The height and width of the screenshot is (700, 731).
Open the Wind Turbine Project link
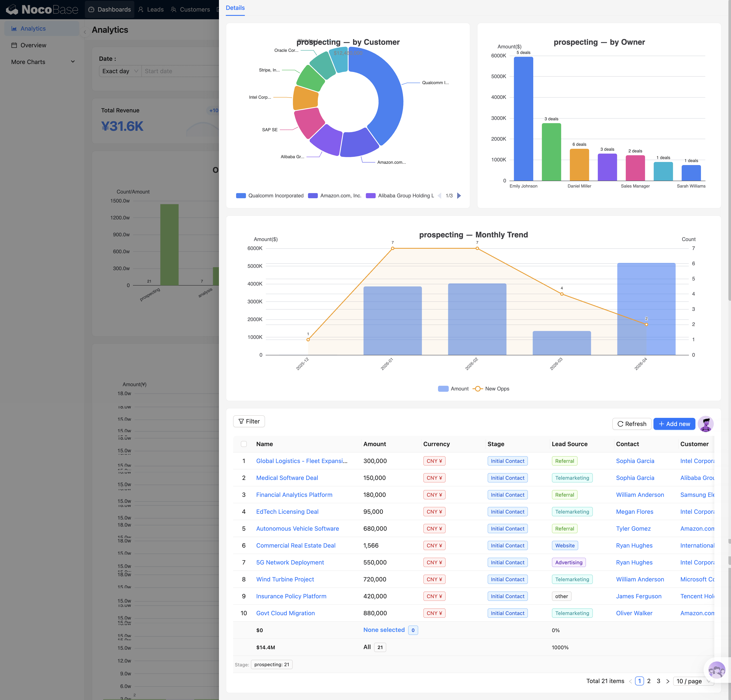tap(285, 579)
